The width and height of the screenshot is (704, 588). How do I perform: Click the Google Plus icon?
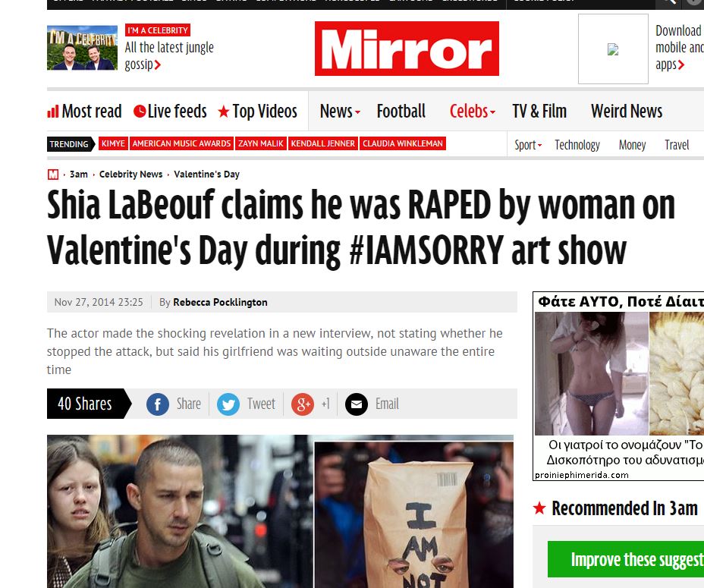(x=303, y=404)
